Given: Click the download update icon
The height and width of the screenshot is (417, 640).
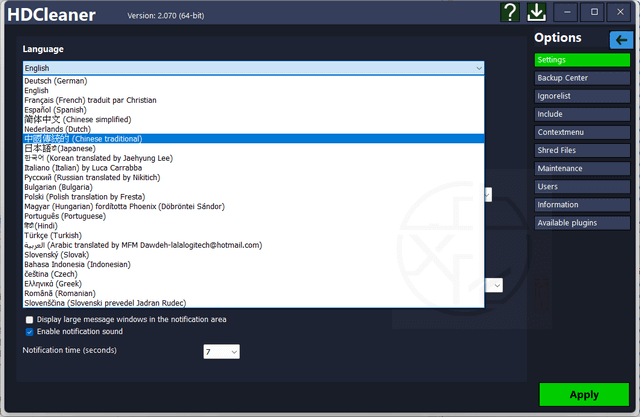Looking at the screenshot, I should tap(536, 12).
